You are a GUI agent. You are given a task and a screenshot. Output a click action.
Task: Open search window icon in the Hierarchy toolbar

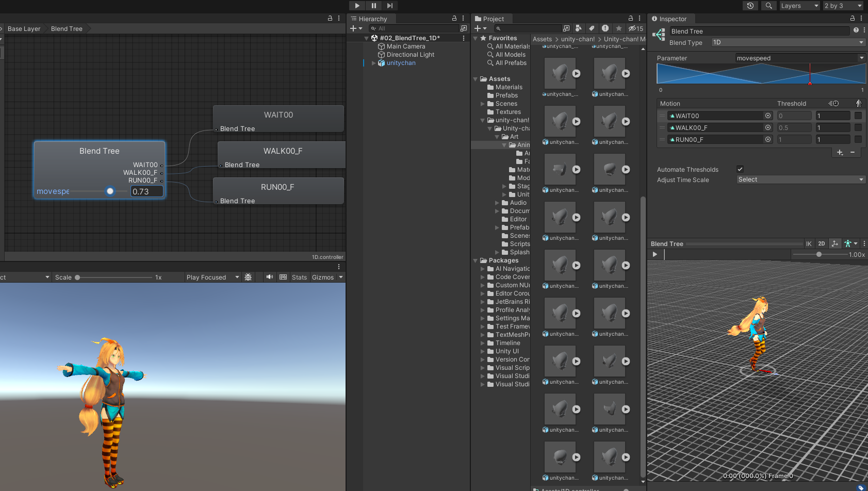[464, 28]
